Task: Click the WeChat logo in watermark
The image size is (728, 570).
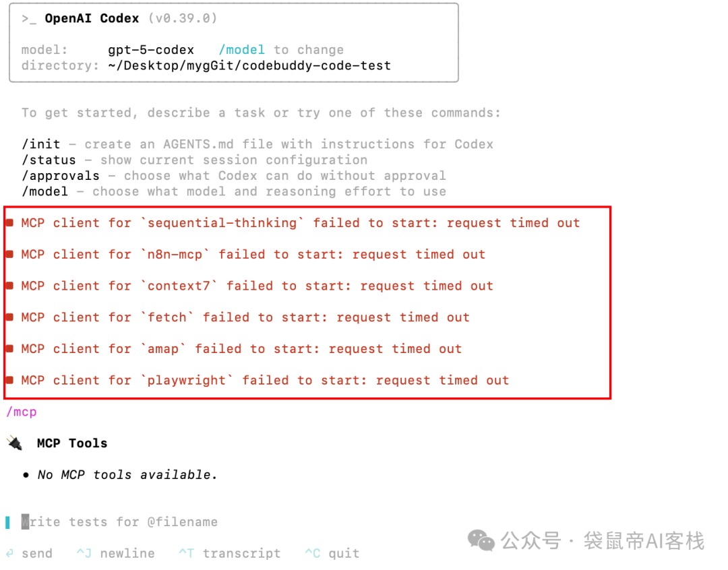Action: click(481, 541)
